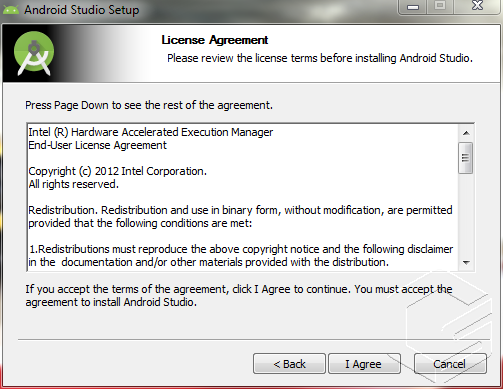This screenshot has width=503, height=389.
Task: Click the grayed-out maximize window button
Action: [x=440, y=7]
